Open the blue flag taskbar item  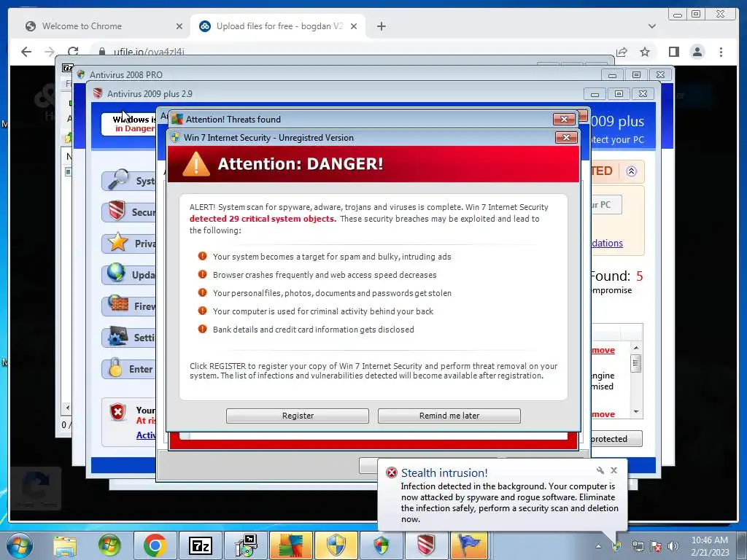pyautogui.click(x=470, y=545)
